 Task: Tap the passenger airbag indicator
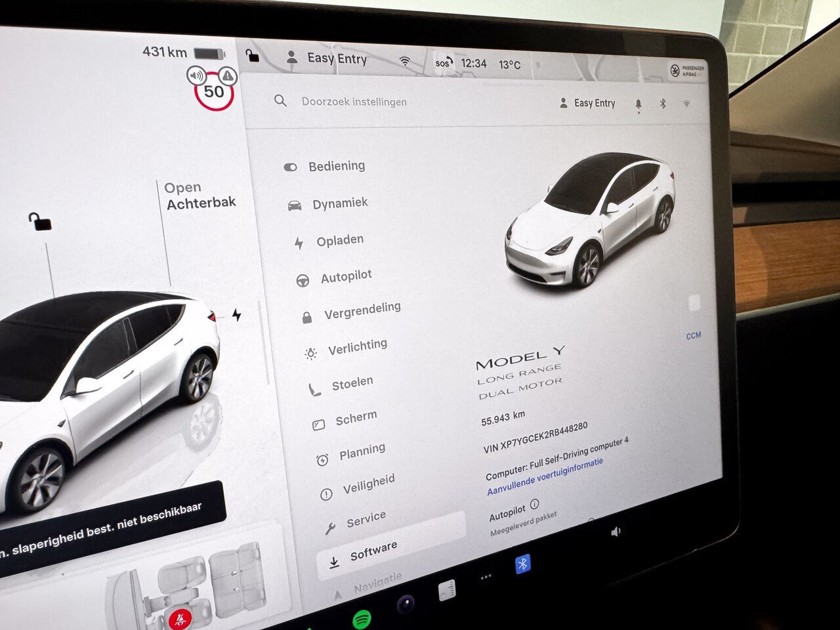(687, 70)
